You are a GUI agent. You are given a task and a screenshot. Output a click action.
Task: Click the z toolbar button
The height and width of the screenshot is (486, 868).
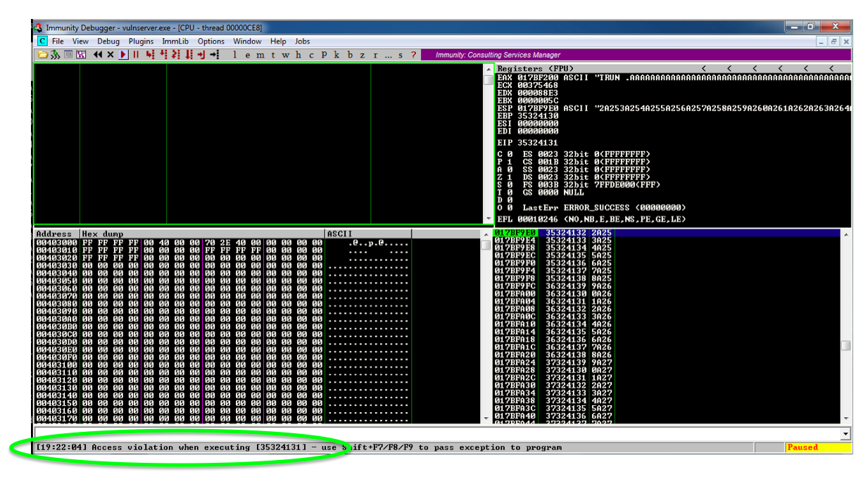pyautogui.click(x=362, y=55)
